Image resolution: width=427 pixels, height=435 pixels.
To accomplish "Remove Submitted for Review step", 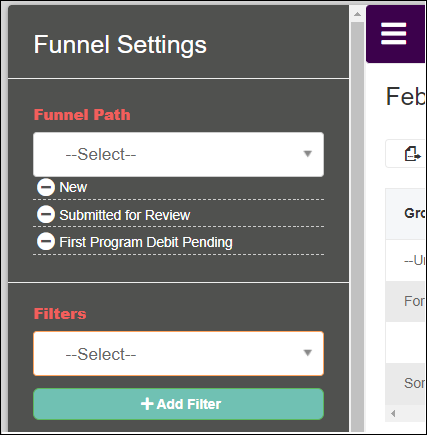I will coord(46,214).
